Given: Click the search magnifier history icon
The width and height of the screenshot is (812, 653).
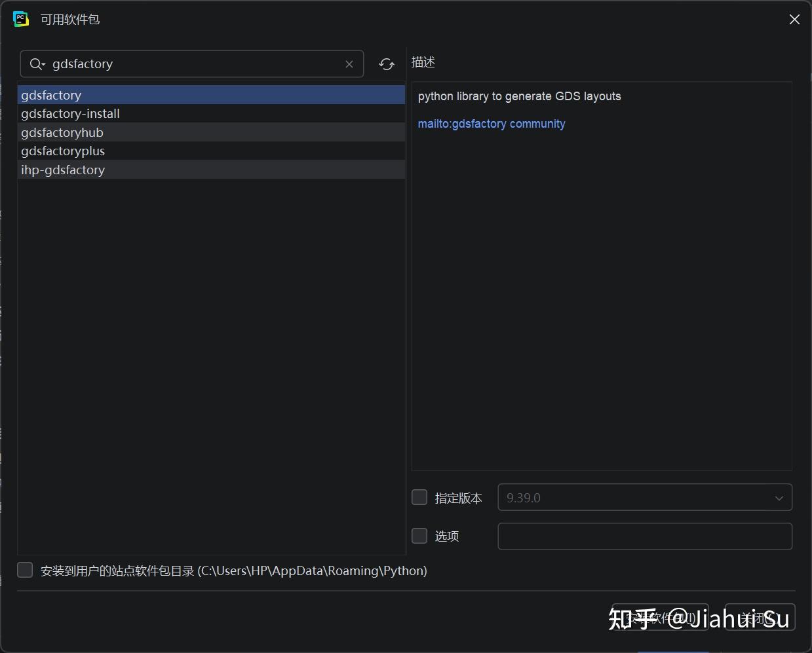Looking at the screenshot, I should click(x=37, y=64).
